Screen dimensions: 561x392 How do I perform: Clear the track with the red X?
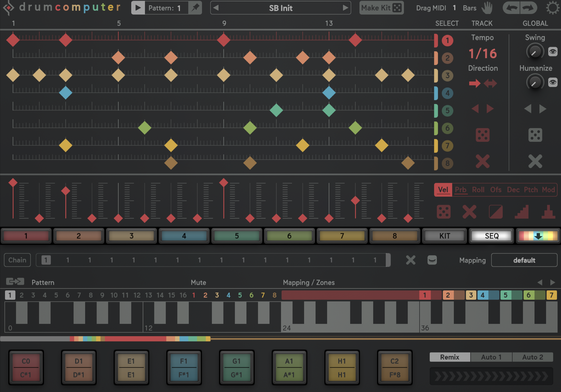tap(482, 161)
